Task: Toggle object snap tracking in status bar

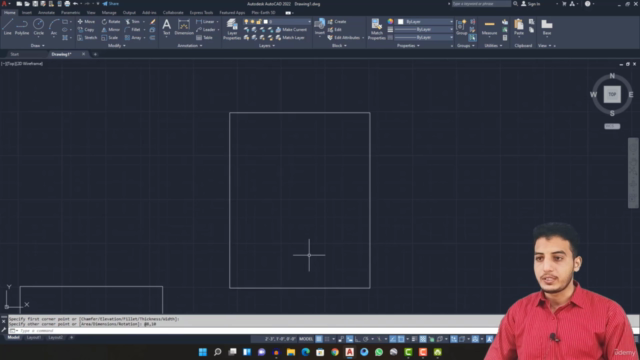Action: [x=393, y=339]
